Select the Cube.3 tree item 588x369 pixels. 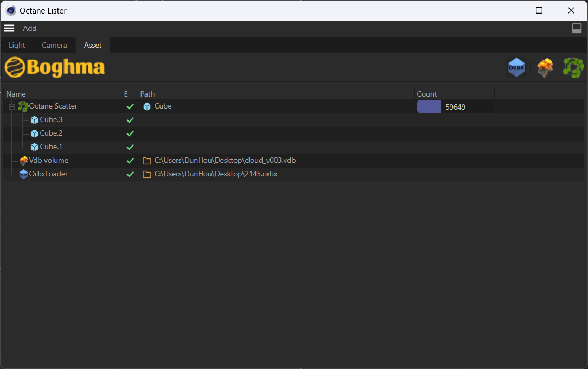tap(52, 119)
